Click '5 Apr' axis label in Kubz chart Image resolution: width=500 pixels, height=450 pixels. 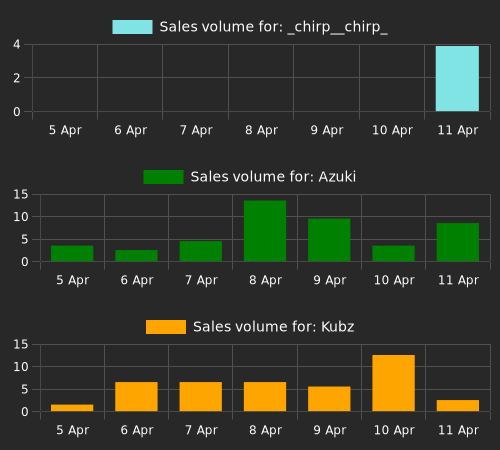click(73, 430)
